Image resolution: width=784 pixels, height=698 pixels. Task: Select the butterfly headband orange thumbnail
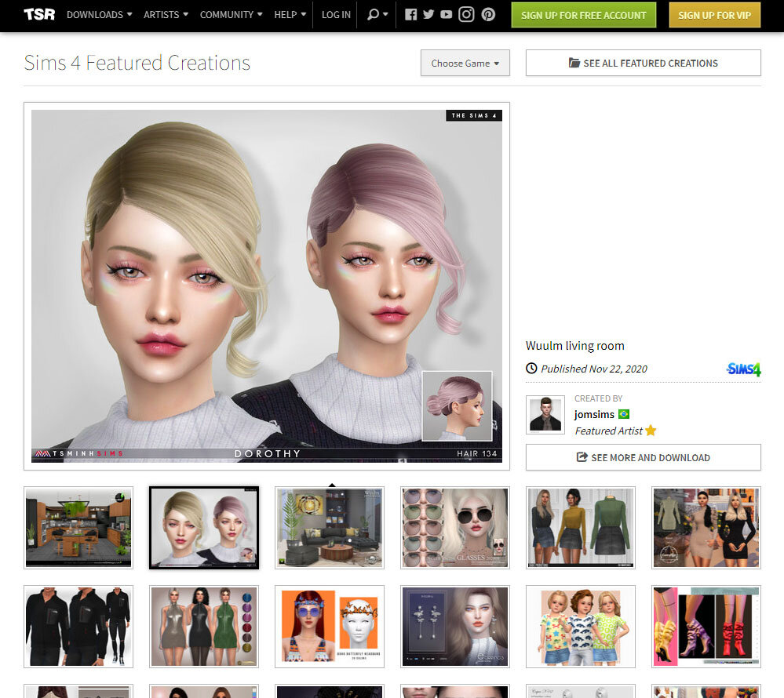click(x=330, y=627)
